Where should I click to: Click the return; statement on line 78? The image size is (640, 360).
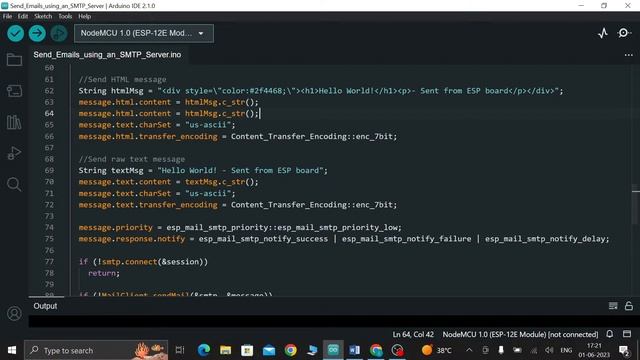(x=104, y=273)
